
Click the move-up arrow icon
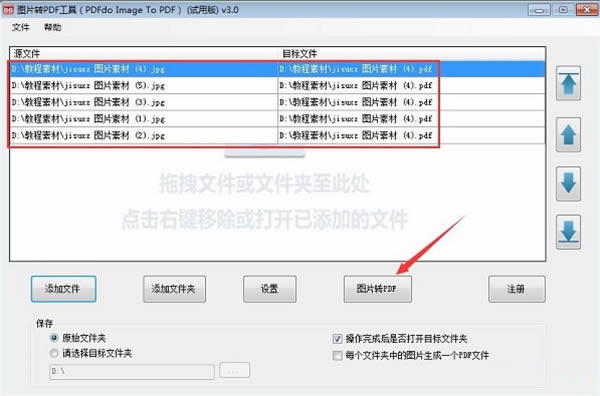[x=568, y=135]
